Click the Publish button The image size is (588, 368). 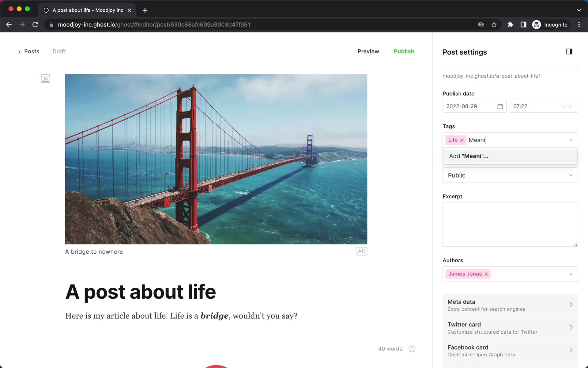pos(404,51)
